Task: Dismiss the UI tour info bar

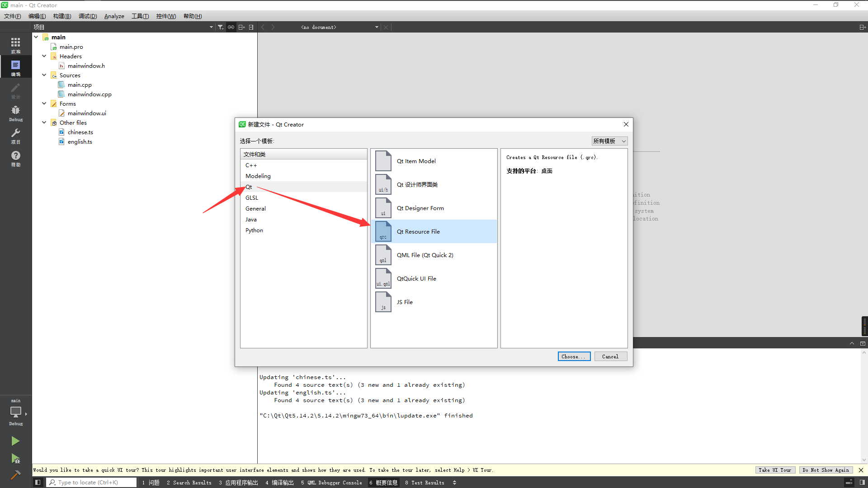Action: tap(861, 470)
